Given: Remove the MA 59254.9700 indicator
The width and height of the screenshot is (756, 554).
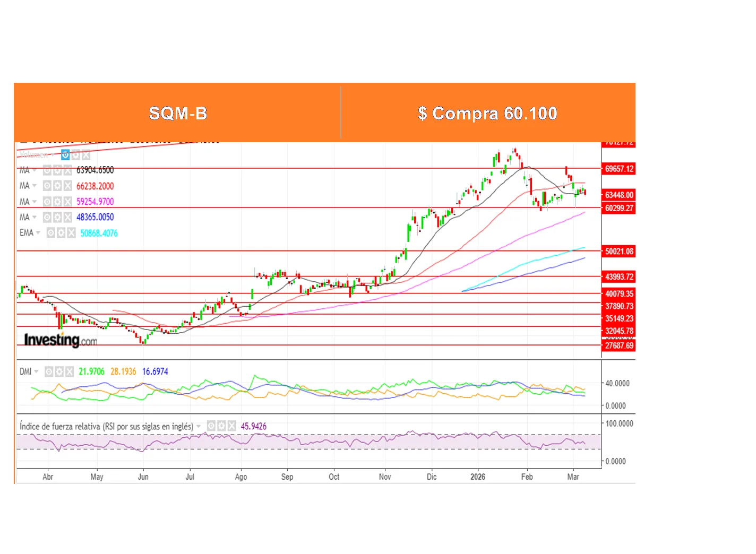Looking at the screenshot, I should click(x=67, y=202).
